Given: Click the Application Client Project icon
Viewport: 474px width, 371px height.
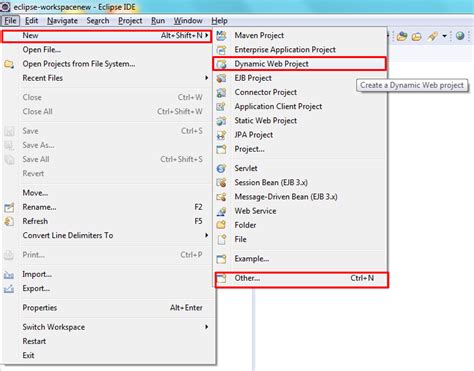Looking at the screenshot, I should pyautogui.click(x=221, y=107).
